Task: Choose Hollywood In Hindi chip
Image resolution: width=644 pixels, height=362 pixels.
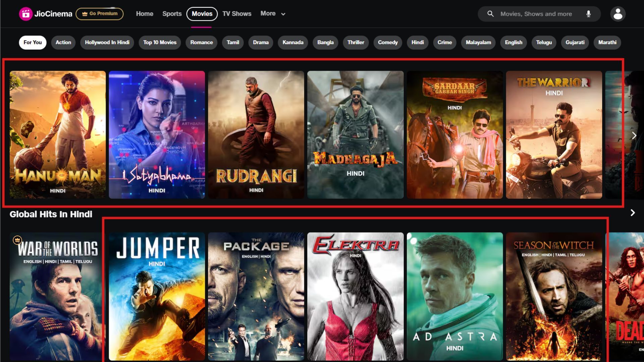Action: coord(107,43)
